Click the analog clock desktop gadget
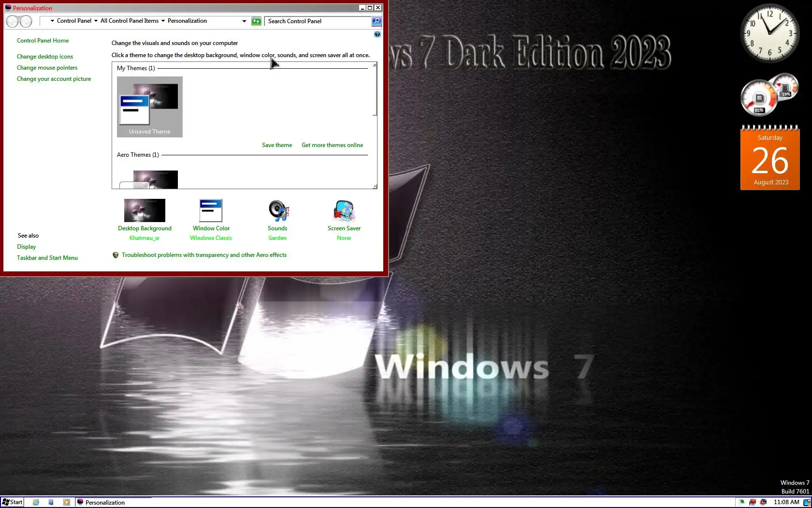Screen dimensions: 812x508 (769, 33)
